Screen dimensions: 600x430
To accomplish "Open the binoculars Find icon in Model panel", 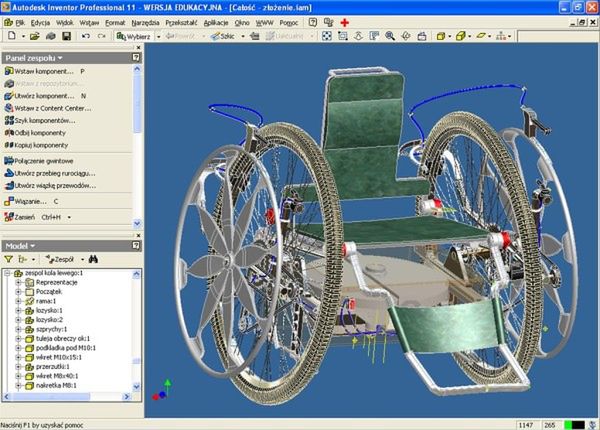I will tap(93, 259).
